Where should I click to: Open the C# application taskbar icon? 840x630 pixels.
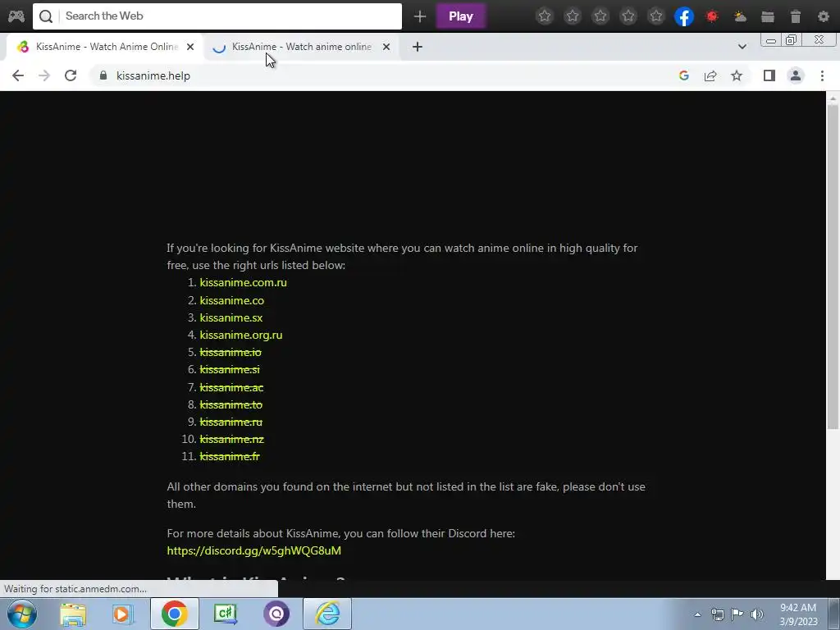226,614
